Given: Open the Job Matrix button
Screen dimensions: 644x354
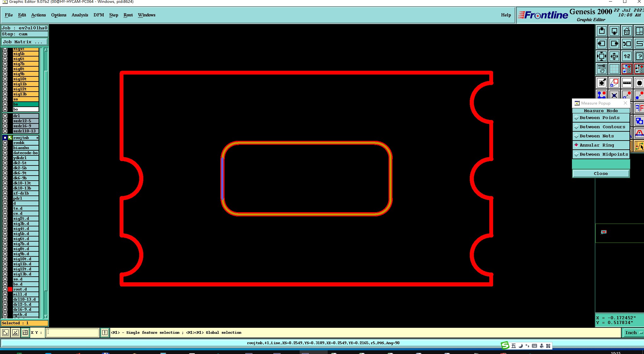Looking at the screenshot, I should pos(25,42).
